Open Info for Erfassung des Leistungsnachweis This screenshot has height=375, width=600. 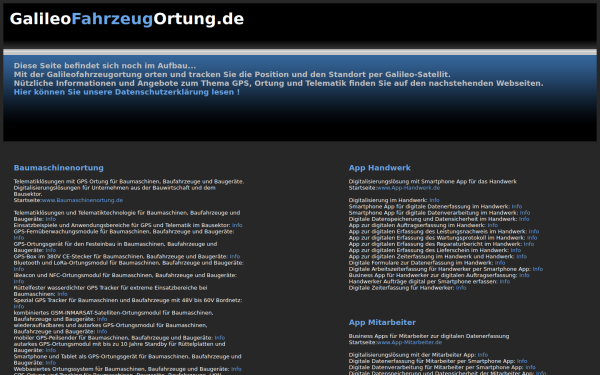pyautogui.click(x=534, y=232)
